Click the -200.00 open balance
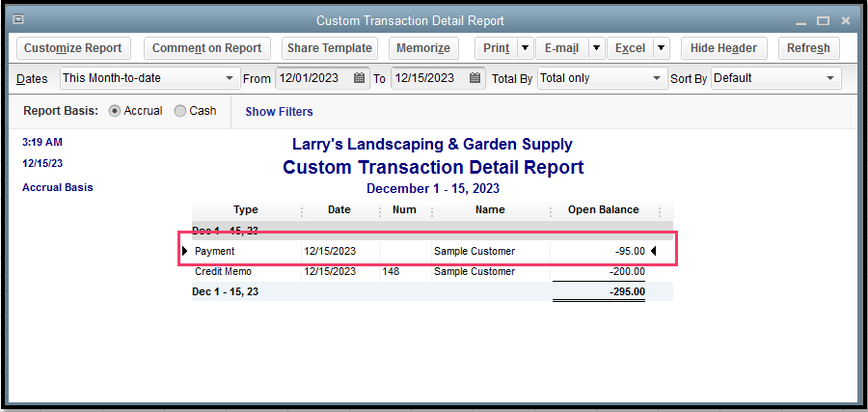The image size is (868, 412). click(x=627, y=272)
